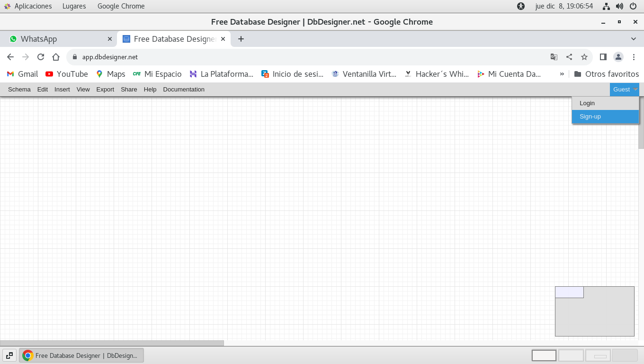This screenshot has height=364, width=644.
Task: Show hidden bookmarks with the chevron
Action: click(562, 74)
